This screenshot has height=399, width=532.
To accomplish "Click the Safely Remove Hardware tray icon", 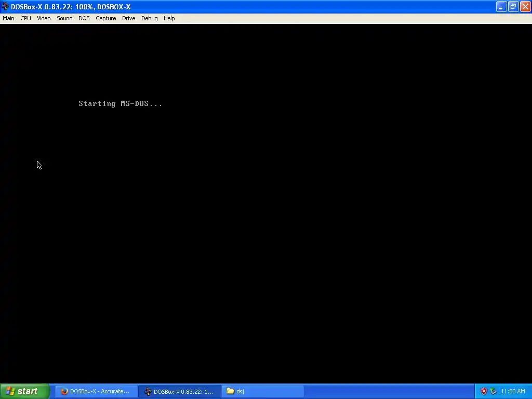I will 493,391.
